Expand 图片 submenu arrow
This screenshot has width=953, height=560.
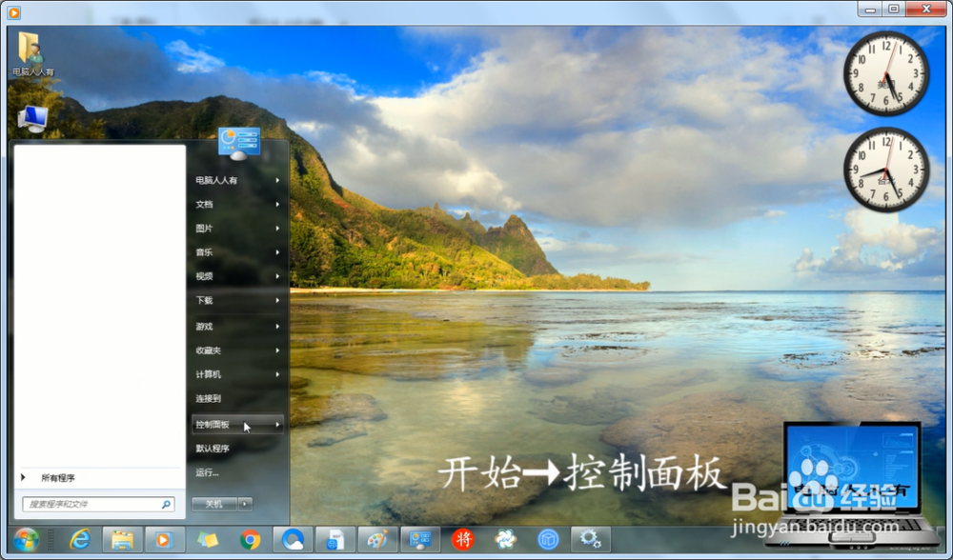tap(277, 229)
